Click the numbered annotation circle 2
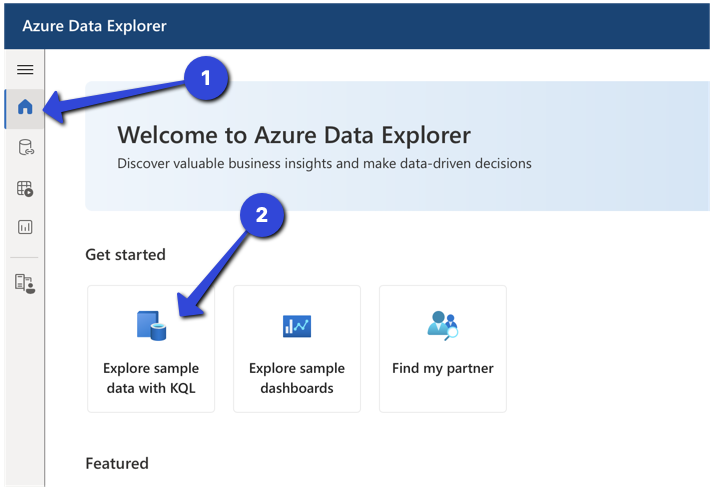The image size is (714, 491). tap(262, 215)
